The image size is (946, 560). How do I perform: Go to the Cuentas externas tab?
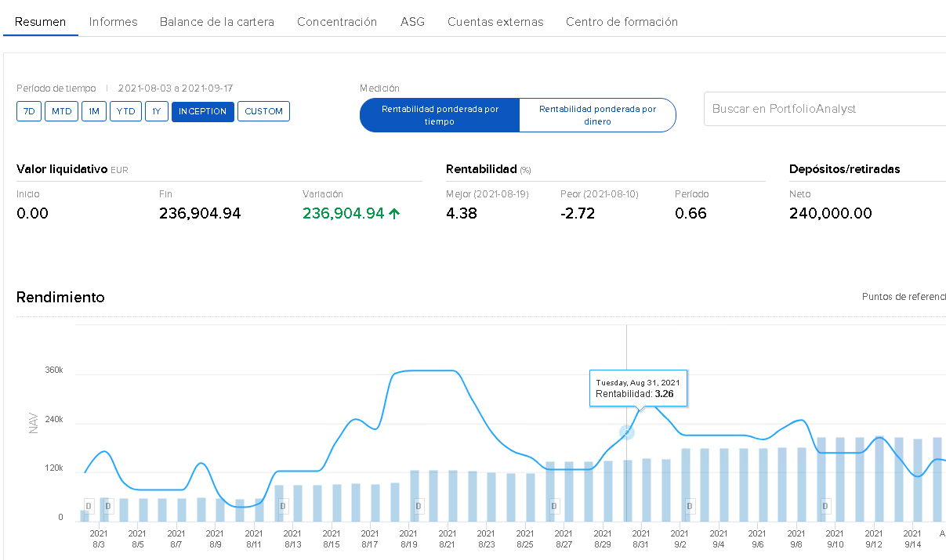[x=495, y=22]
